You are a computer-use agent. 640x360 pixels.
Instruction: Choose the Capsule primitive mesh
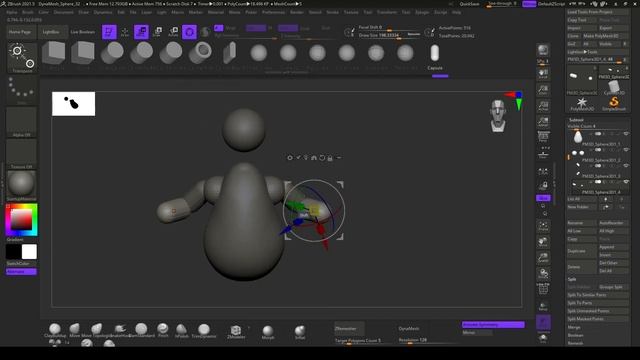click(x=435, y=56)
